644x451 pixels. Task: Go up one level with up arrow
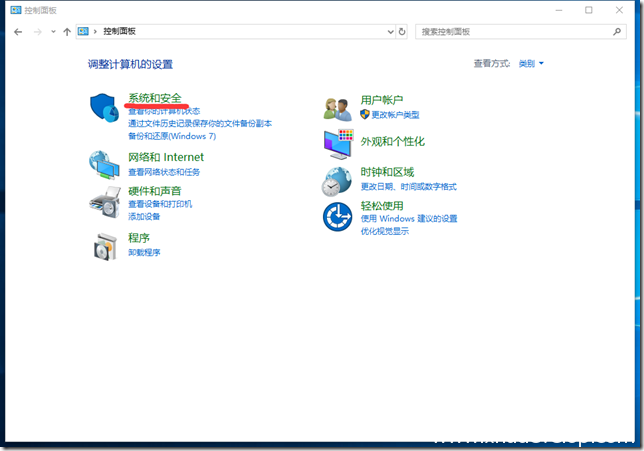click(67, 32)
